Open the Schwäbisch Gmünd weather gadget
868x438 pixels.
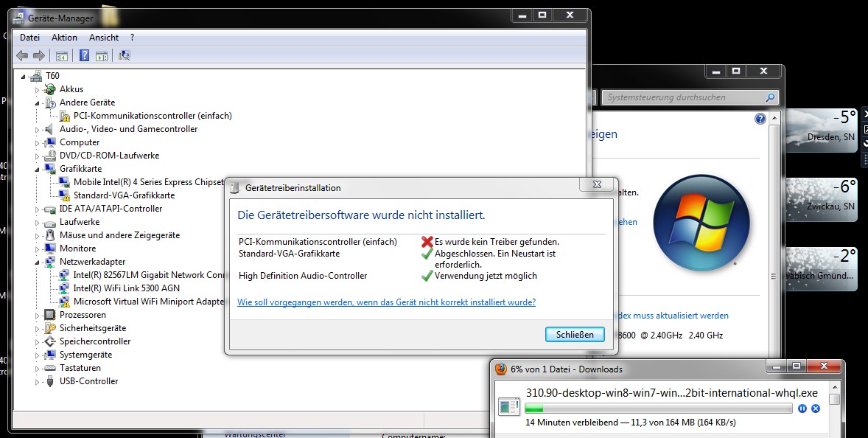[x=822, y=269]
